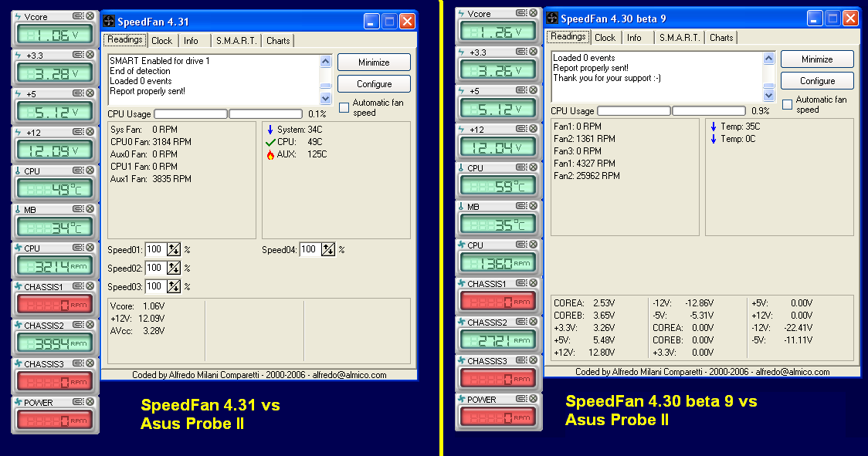The width and height of the screenshot is (868, 456).
Task: Open Charts tab in SpeedFan 4.30 beta
Action: [721, 38]
